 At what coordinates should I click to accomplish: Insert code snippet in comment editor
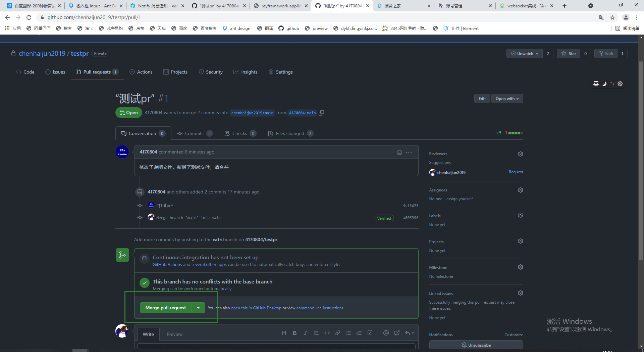click(x=327, y=333)
